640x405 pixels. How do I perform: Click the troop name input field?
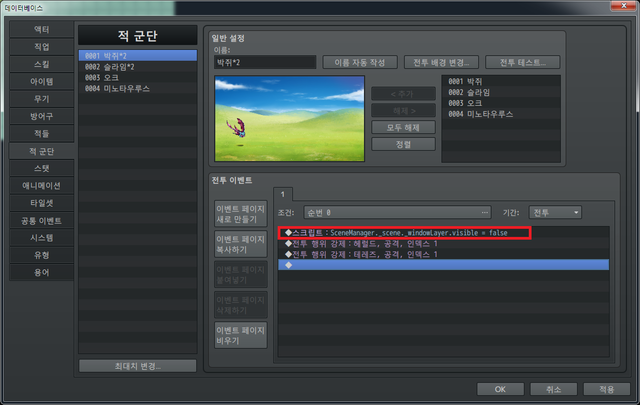pos(265,62)
